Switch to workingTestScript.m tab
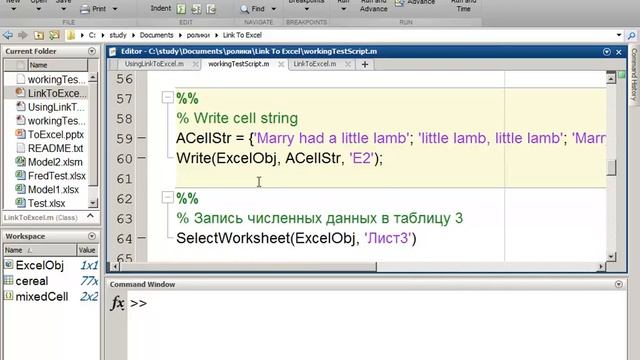 [238, 64]
